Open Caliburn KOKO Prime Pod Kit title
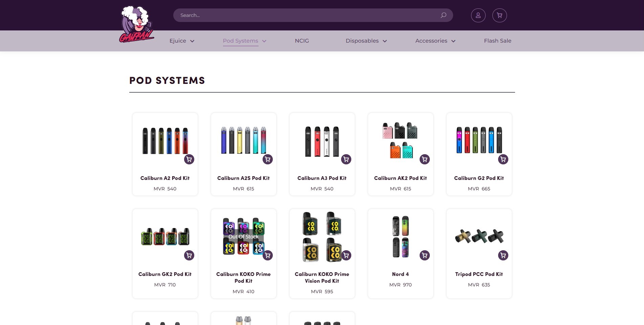This screenshot has height=325, width=644. (x=243, y=278)
